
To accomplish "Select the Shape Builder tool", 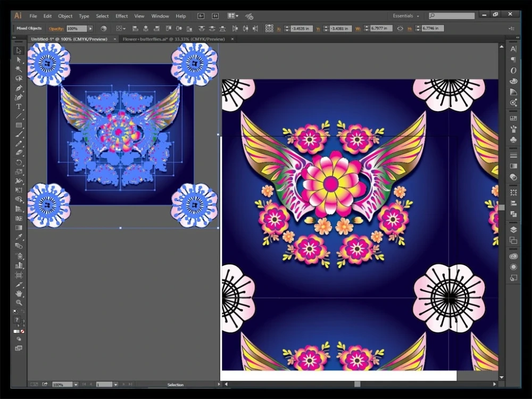I will (x=19, y=199).
